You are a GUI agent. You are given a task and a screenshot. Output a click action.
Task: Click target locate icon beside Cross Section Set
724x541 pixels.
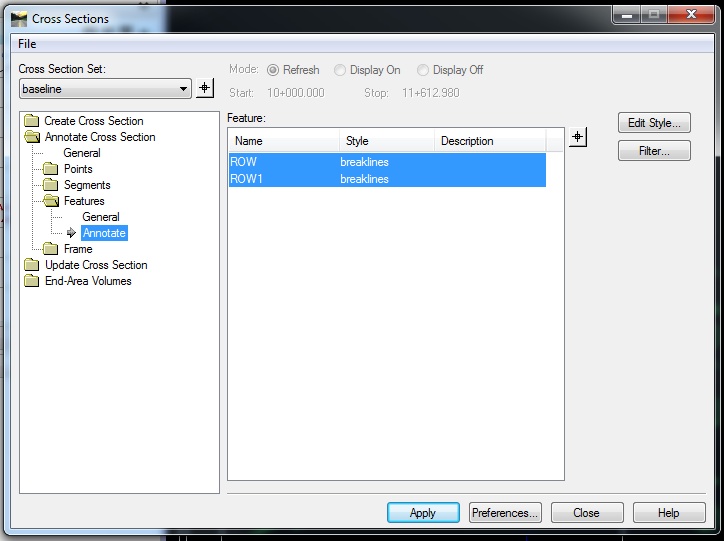click(x=205, y=88)
